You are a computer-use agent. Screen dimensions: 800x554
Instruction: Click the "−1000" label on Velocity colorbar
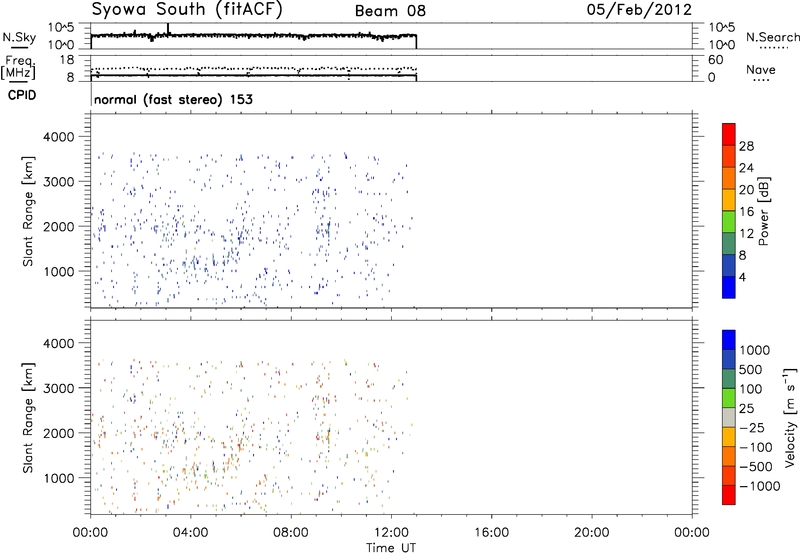[760, 486]
